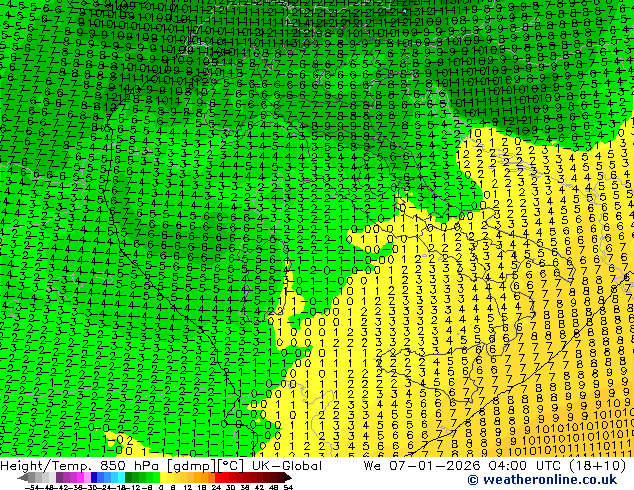Select the cyan swatch in the color legend
Image resolution: width=634 pixels, height=490 pixels.
point(121,478)
